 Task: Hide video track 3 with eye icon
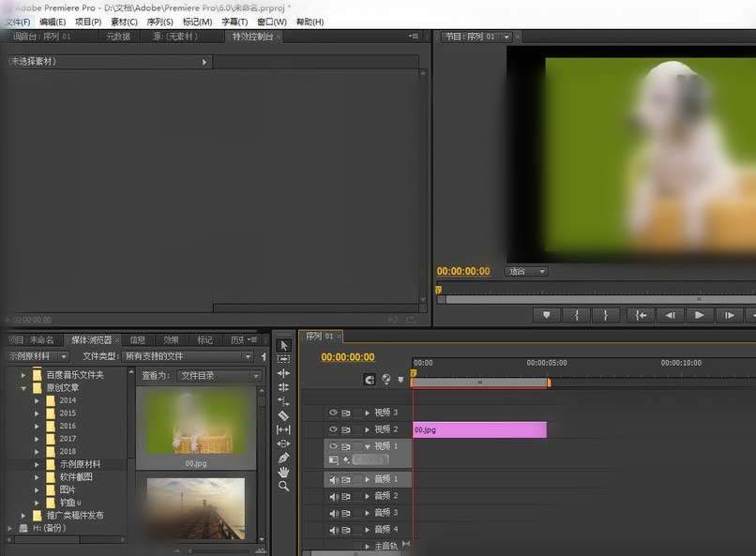332,413
